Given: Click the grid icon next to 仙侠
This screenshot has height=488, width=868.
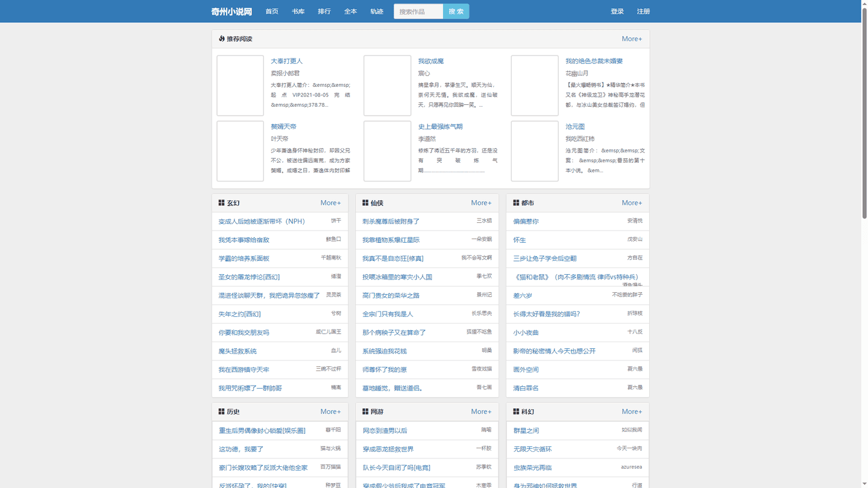Looking at the screenshot, I should [365, 203].
